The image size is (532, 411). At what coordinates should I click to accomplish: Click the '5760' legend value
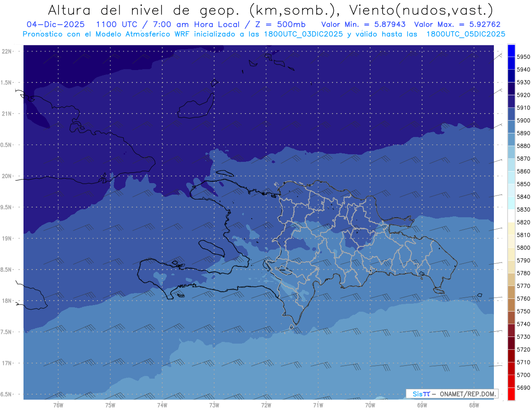pos(524,298)
